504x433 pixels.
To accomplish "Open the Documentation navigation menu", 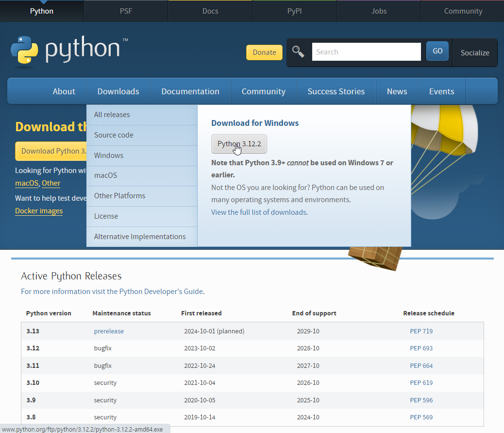I will (190, 91).
